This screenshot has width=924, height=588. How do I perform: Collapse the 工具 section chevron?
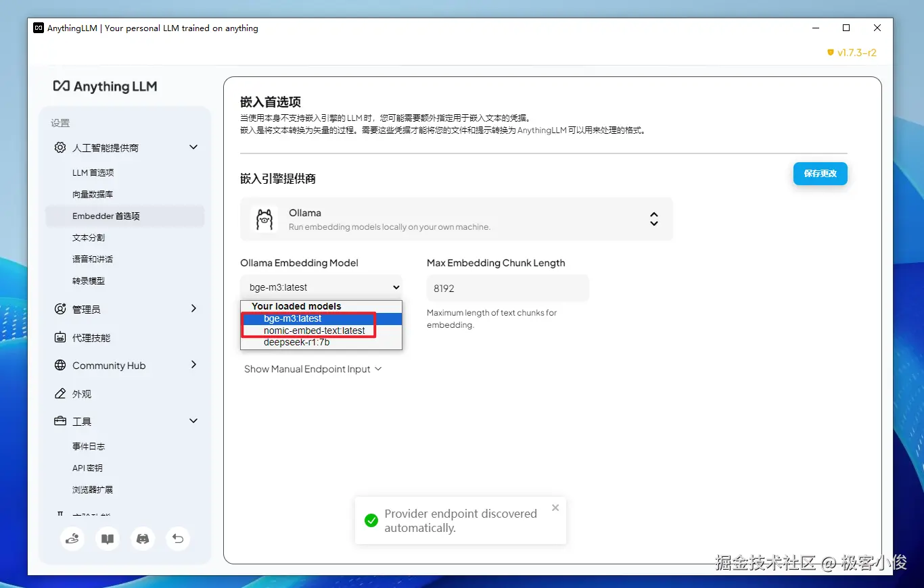pyautogui.click(x=193, y=421)
